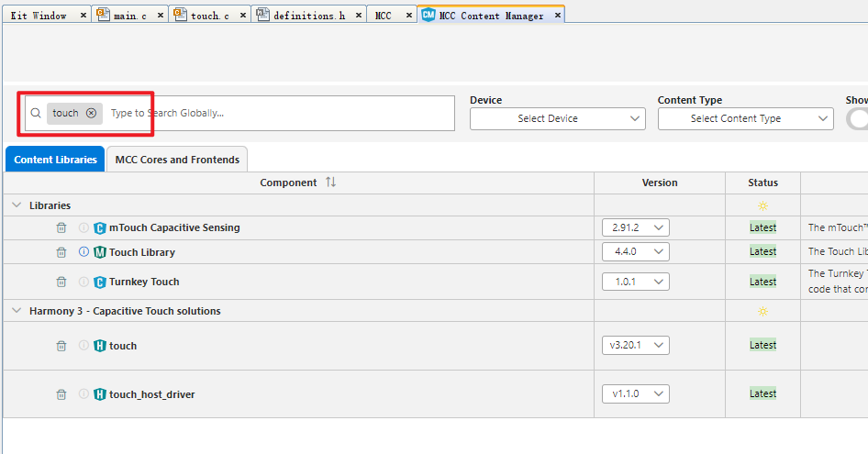The image size is (868, 454).
Task: Sort the Component column using arrows
Action: pyautogui.click(x=330, y=183)
